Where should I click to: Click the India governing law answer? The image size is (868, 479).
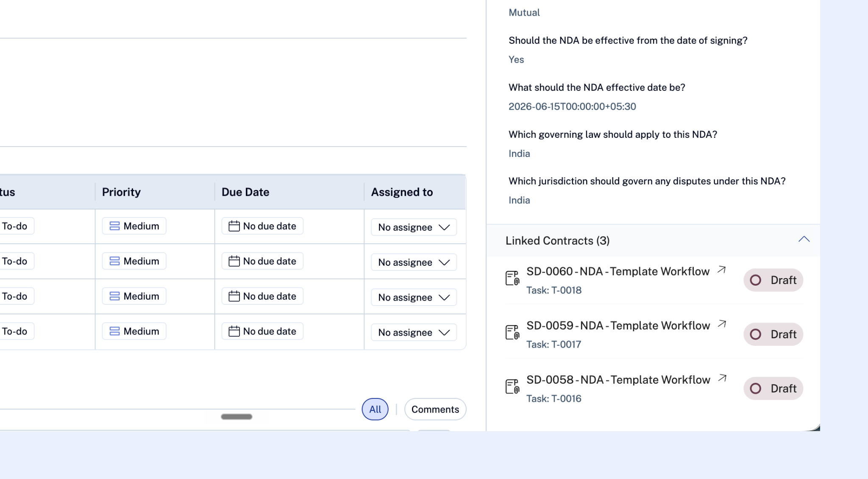(x=519, y=153)
